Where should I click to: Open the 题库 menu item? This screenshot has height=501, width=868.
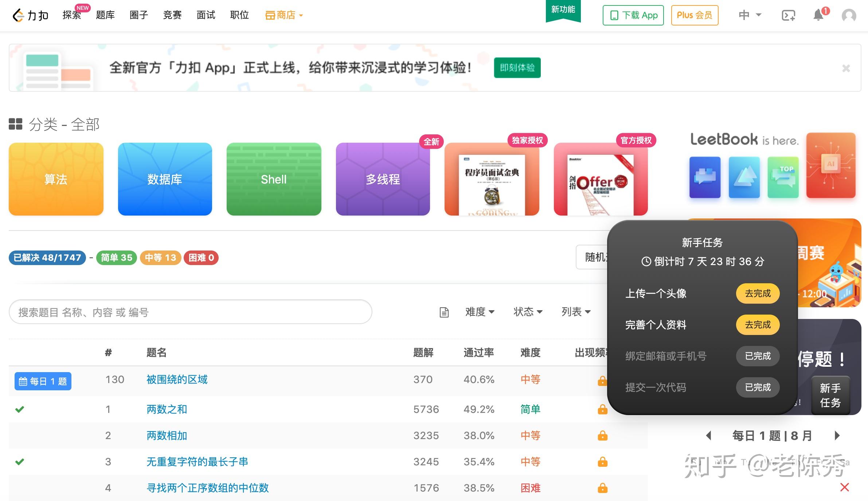point(105,15)
